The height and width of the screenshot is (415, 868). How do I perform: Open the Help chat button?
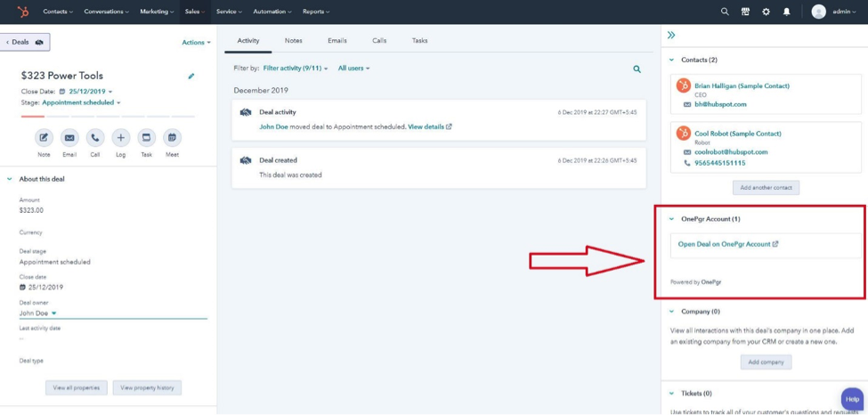click(x=853, y=399)
